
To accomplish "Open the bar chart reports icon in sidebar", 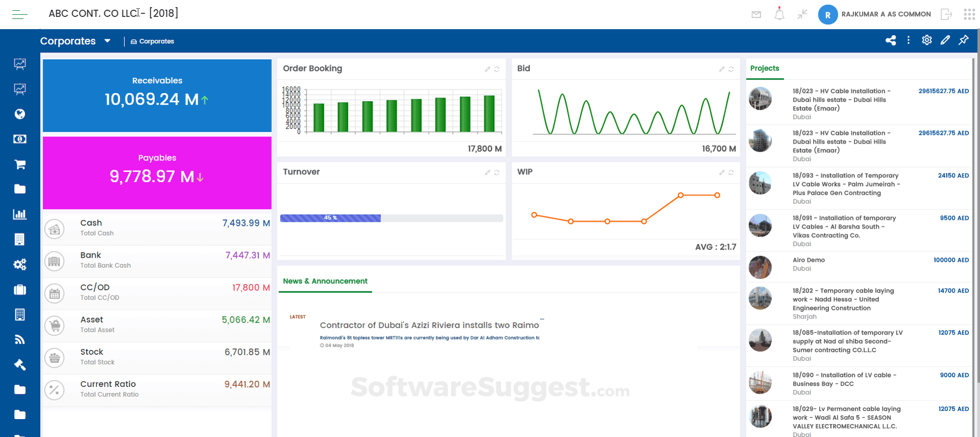I will pyautogui.click(x=20, y=214).
